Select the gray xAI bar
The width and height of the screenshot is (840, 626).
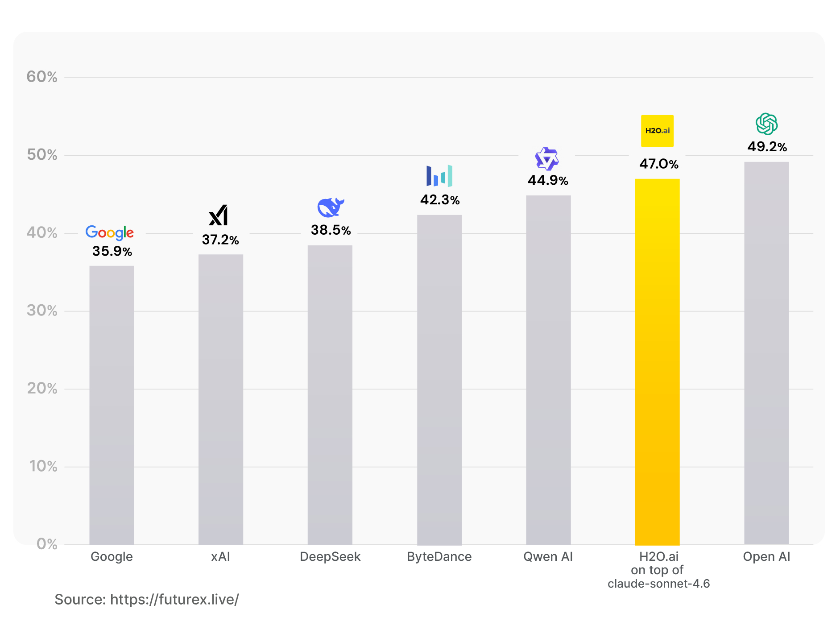[x=221, y=399]
